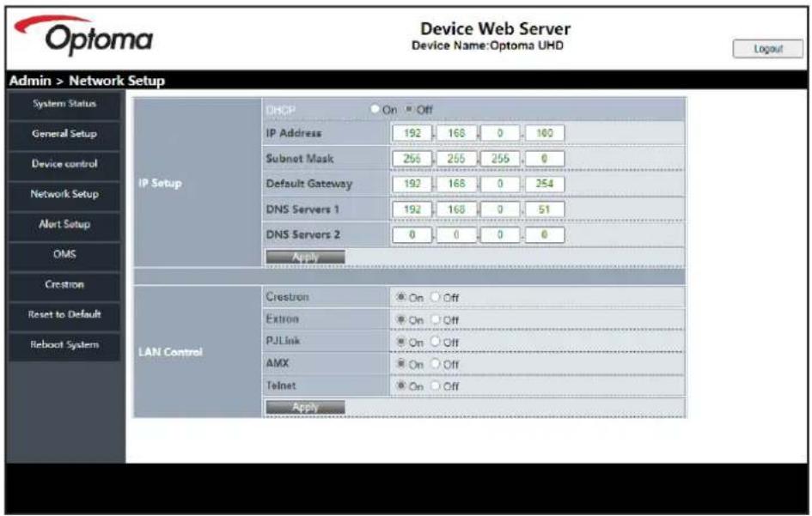Viewport: 812px width, 516px height.
Task: Click Default Gateway third octet field
Action: 500,184
